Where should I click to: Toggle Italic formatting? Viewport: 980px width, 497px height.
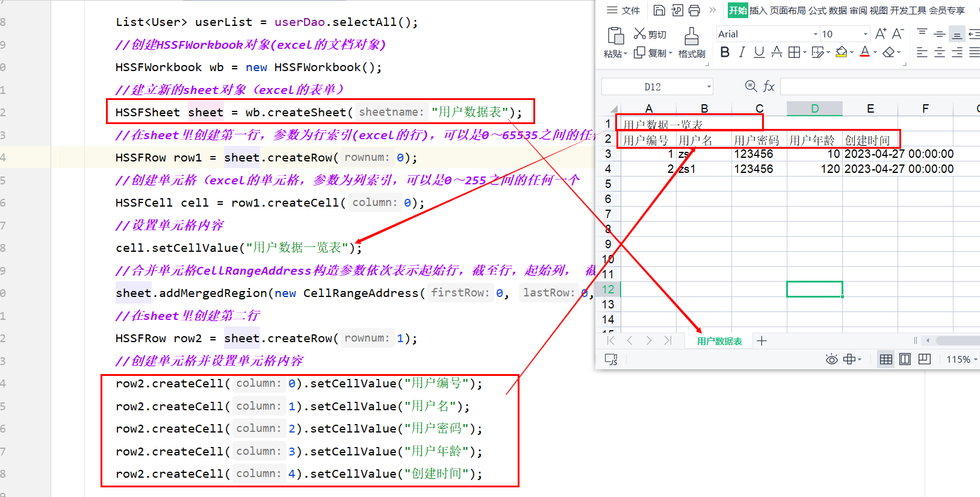[742, 52]
